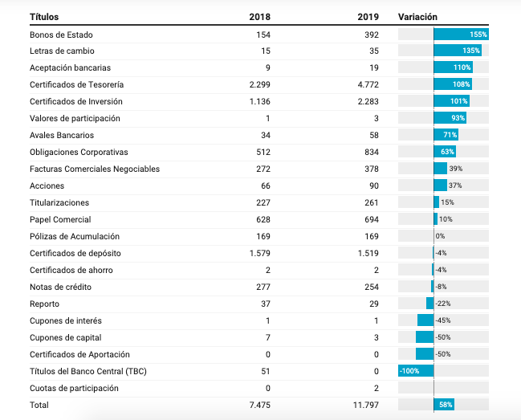
Task: Click the 101% variation bar
Action: (x=451, y=101)
